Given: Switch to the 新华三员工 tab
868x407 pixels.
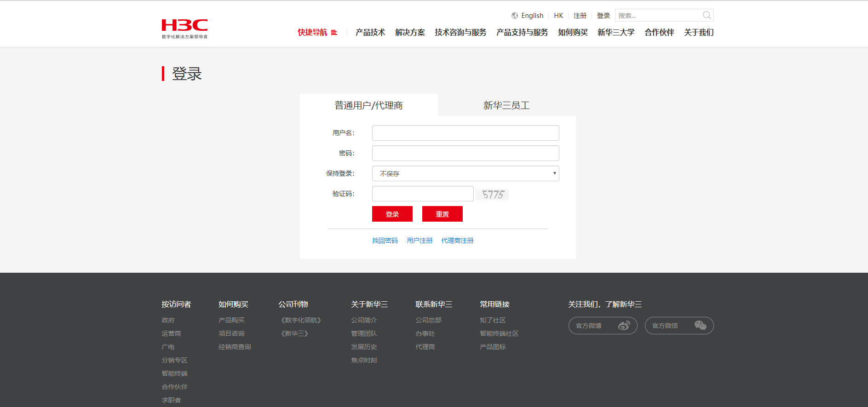Looking at the screenshot, I should tap(506, 105).
